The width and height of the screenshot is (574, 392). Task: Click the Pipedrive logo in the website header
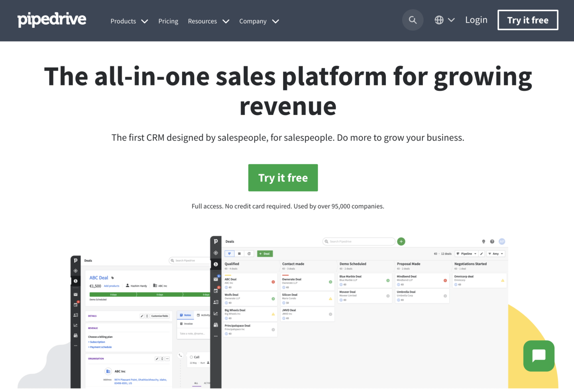click(52, 20)
